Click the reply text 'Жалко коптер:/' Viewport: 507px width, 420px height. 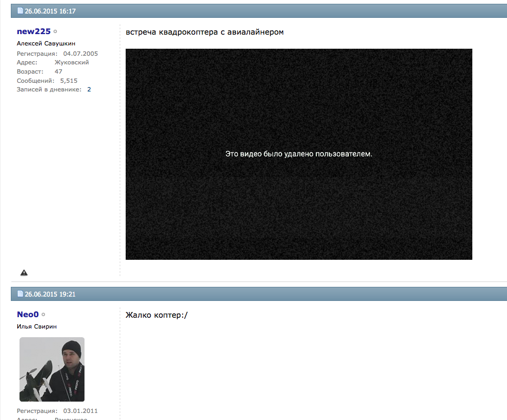(x=156, y=315)
